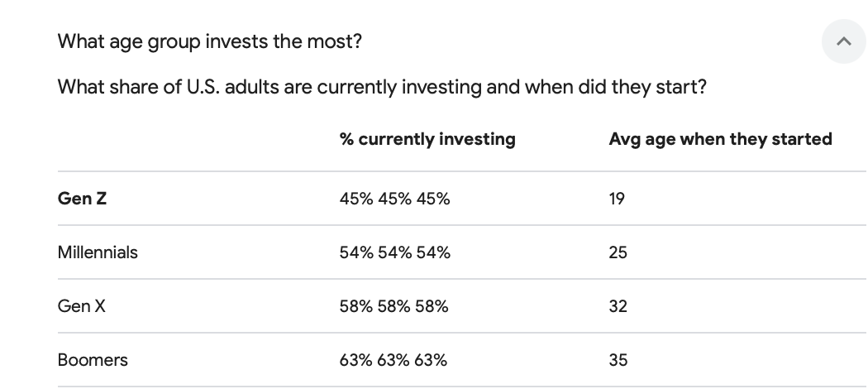Click Gen X's starting age of 32
868x389 pixels.
(618, 306)
